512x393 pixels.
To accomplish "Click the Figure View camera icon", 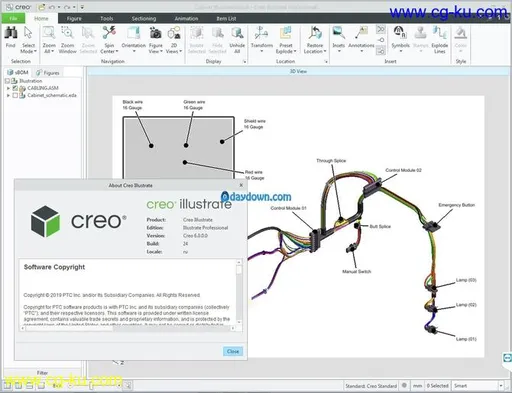I will click(x=155, y=33).
